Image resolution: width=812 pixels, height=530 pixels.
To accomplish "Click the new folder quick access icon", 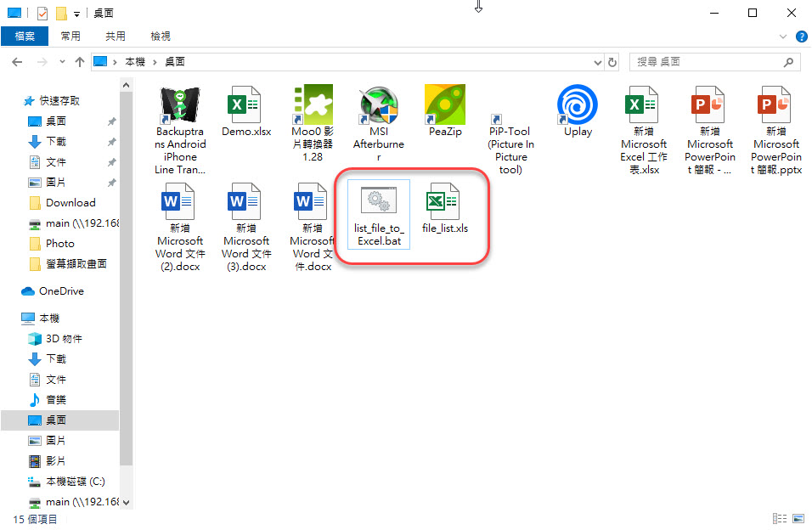I will tap(61, 13).
